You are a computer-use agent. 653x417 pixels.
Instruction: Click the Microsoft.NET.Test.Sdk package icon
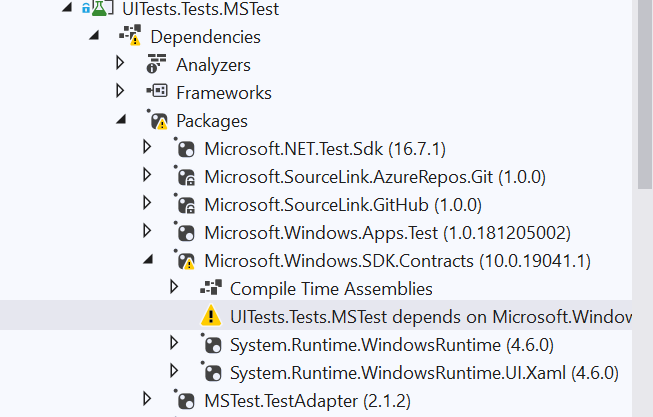coord(184,149)
